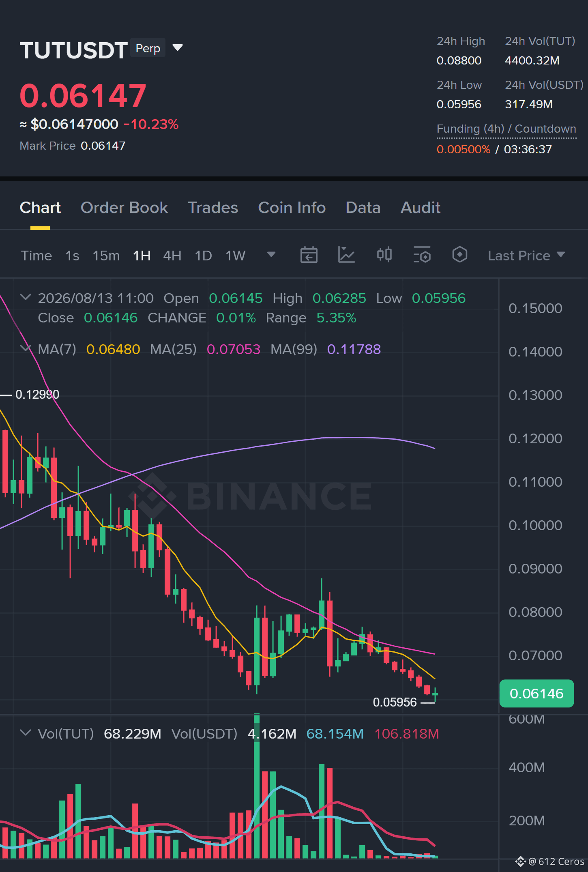Tap the MA(99) 0.11788 label
Image resolution: width=588 pixels, height=872 pixels.
coord(326,349)
